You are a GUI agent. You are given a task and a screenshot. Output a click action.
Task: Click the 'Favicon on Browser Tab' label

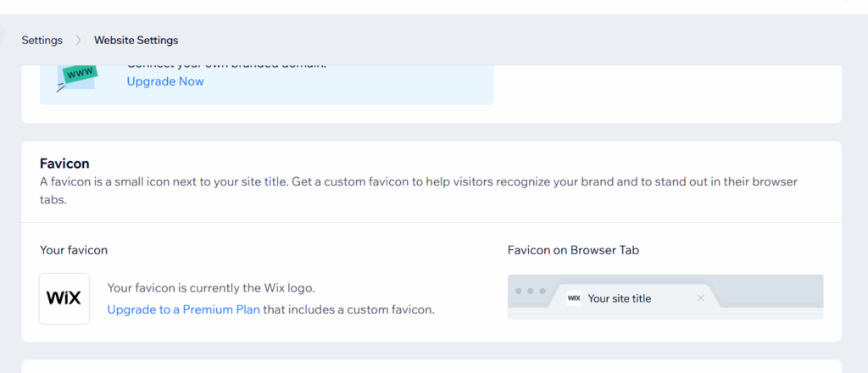coord(572,250)
